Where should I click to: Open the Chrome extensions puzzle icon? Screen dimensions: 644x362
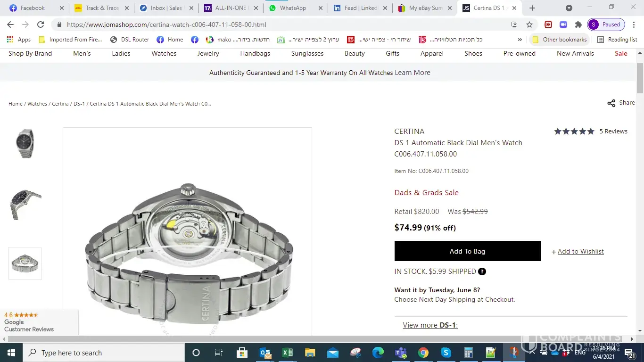(578, 25)
